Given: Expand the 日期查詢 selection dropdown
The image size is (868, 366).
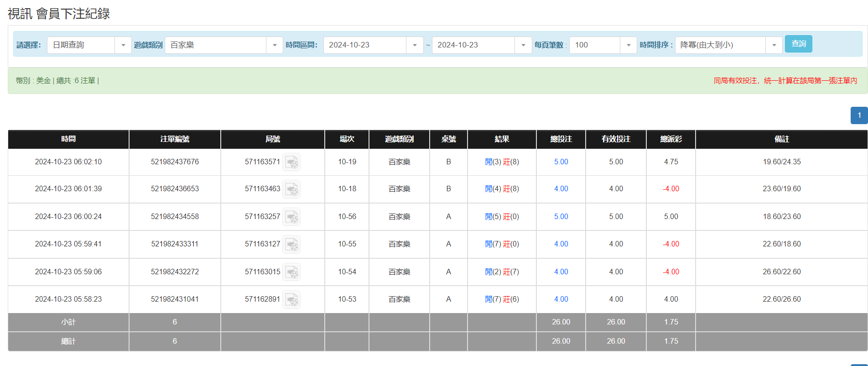Looking at the screenshot, I should tap(123, 45).
